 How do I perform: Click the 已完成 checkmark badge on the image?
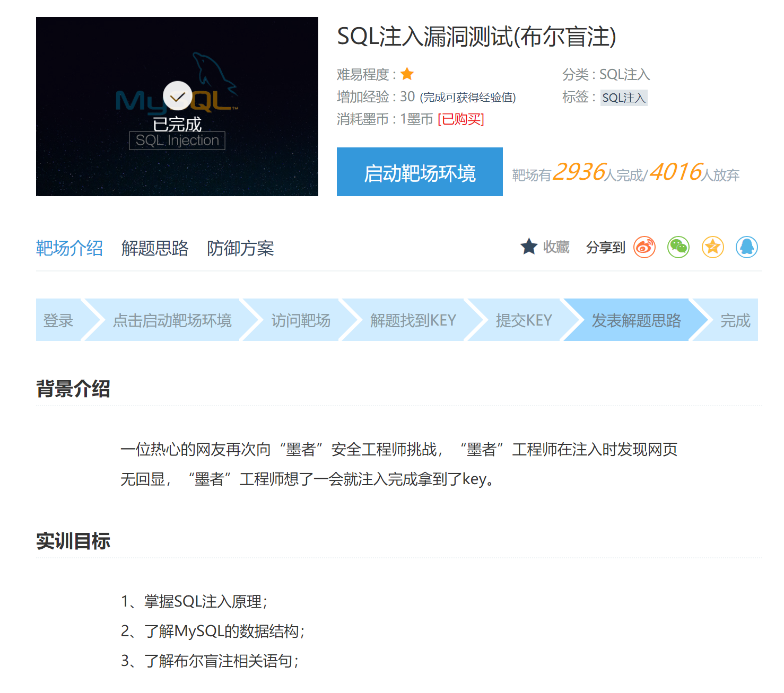(x=177, y=96)
